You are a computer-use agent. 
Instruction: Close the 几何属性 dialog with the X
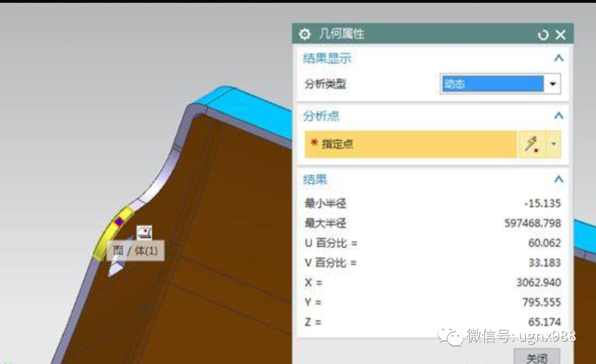pos(560,34)
